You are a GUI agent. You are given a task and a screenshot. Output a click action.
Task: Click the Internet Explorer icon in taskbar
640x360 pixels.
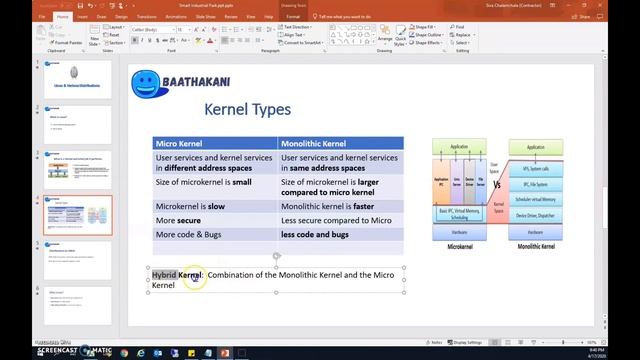141,353
